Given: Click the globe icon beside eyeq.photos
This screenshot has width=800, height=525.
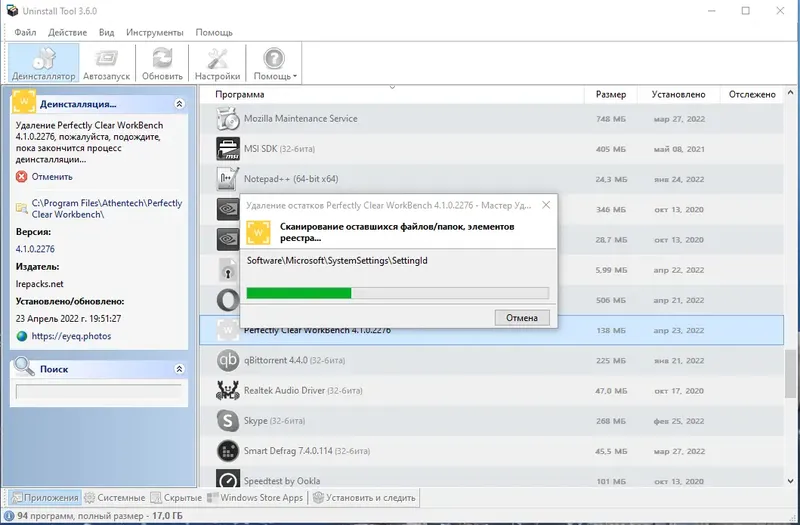Looking at the screenshot, I should point(21,336).
